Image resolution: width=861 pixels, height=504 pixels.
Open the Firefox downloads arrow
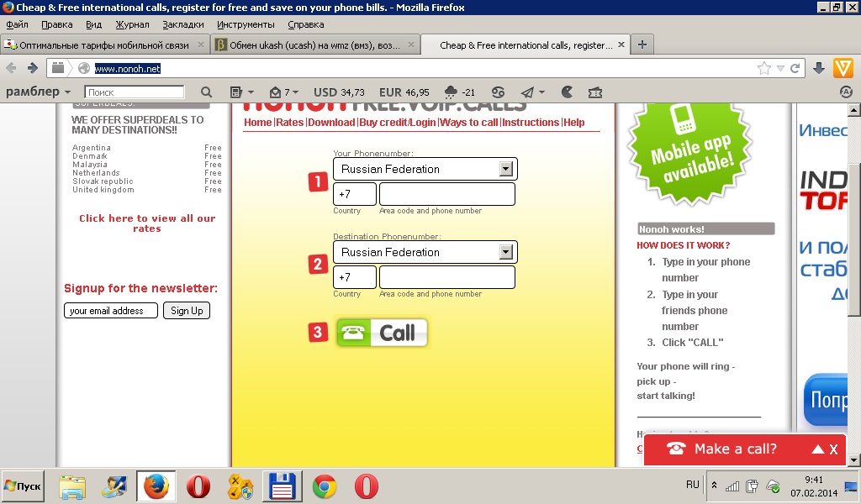819,68
